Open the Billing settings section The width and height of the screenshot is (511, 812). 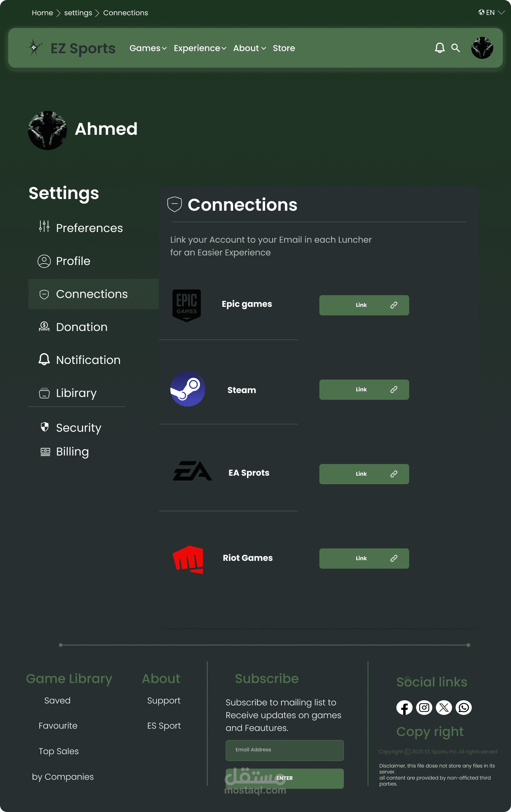click(72, 452)
